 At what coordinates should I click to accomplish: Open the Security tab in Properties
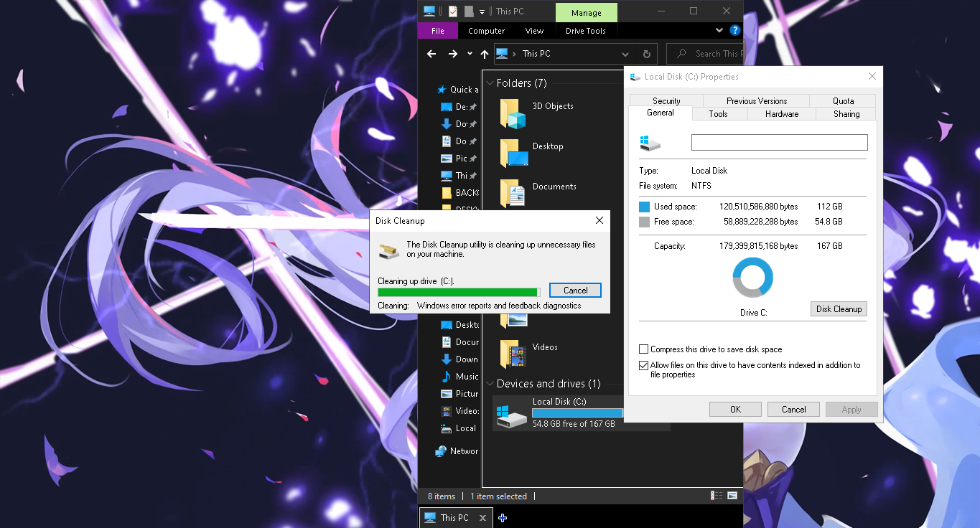click(666, 101)
